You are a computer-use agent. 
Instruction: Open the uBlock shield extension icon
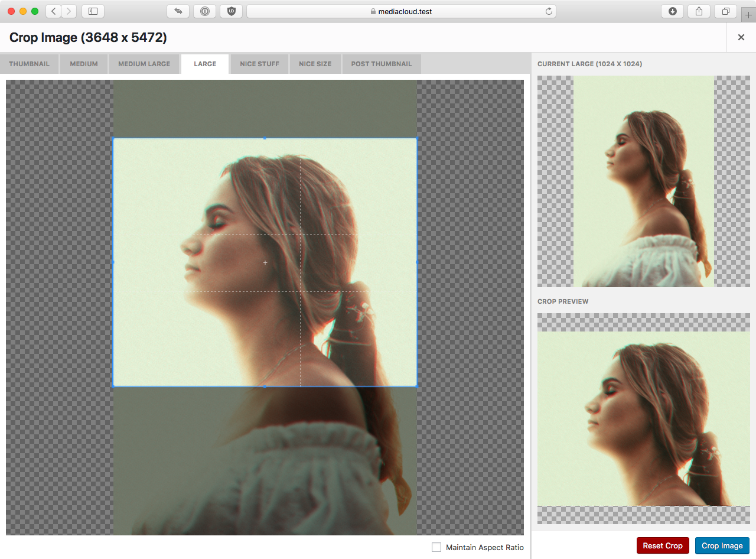coord(231,11)
